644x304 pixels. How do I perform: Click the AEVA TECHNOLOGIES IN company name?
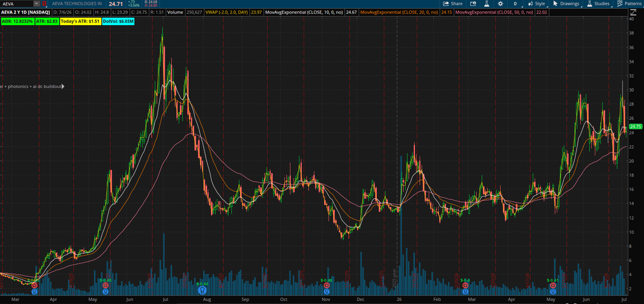pos(77,4)
